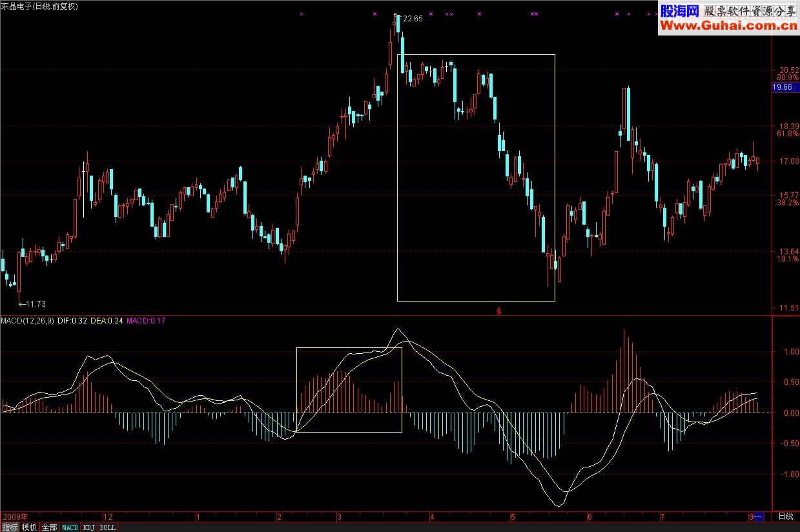
Task: Click the blue dashed box on the time axis
Action: pyautogui.click(x=759, y=517)
